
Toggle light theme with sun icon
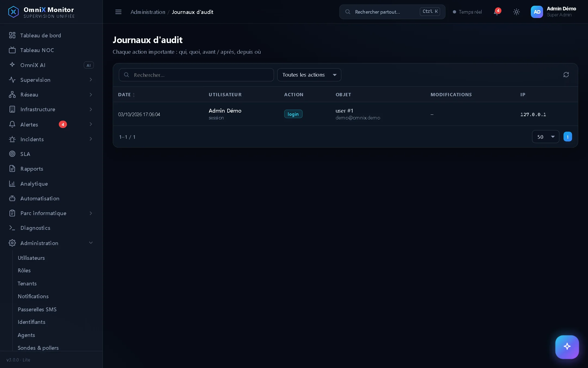pyautogui.click(x=516, y=12)
